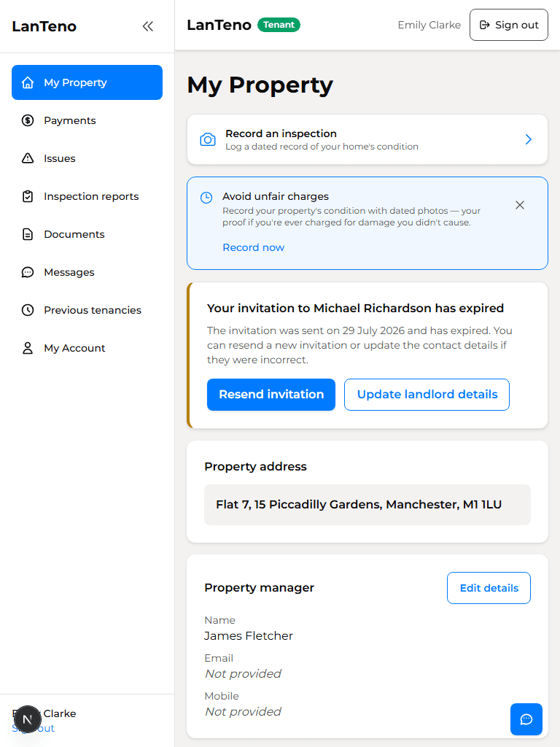Image resolution: width=560 pixels, height=747 pixels.
Task: Collapse the sidebar with the double-chevron icon
Action: click(x=147, y=26)
